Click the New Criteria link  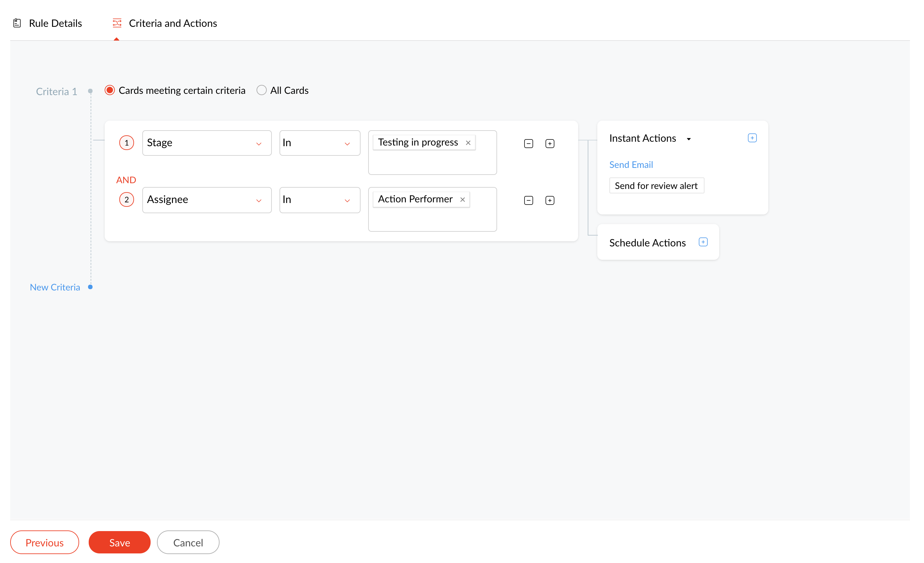pos(55,287)
